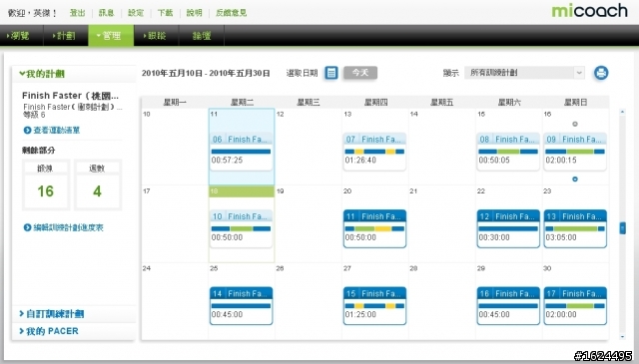Click intensity bar of workout 13

pyautogui.click(x=575, y=228)
